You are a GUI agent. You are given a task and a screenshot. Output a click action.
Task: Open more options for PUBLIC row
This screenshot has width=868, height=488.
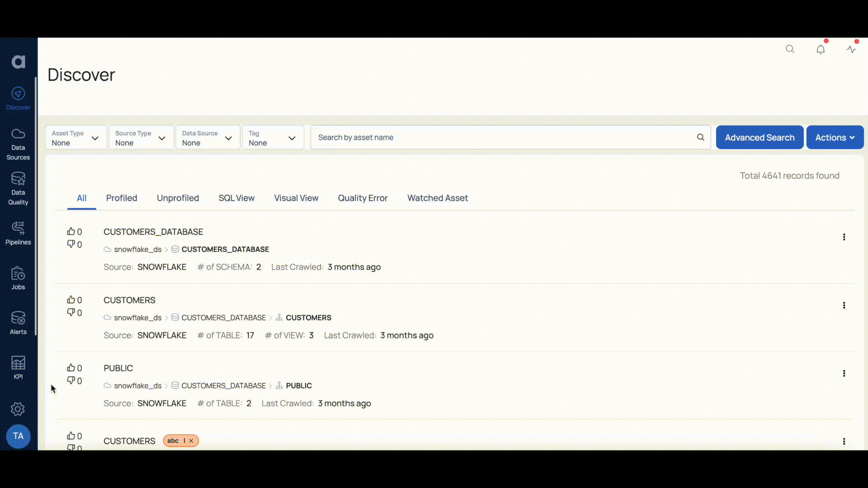pyautogui.click(x=844, y=373)
